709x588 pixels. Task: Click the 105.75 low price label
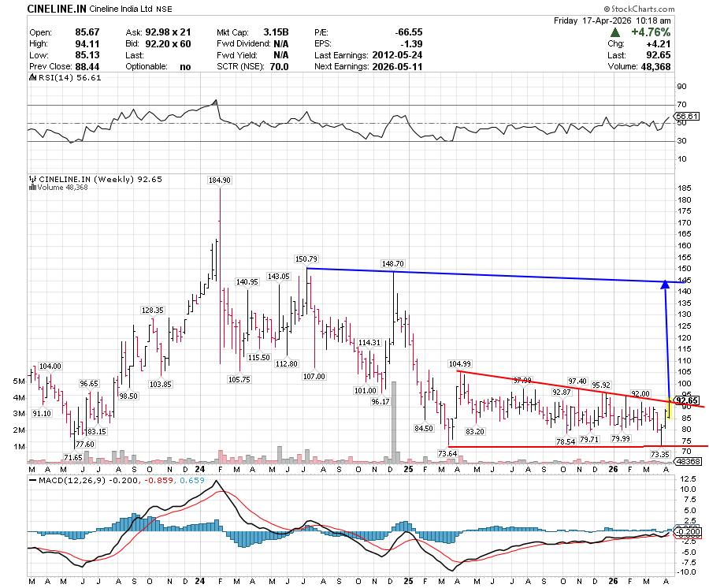pyautogui.click(x=239, y=379)
